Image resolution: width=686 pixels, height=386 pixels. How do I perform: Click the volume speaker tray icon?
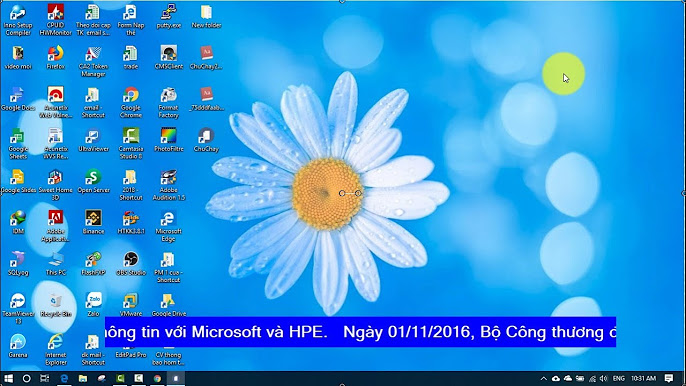pos(604,379)
